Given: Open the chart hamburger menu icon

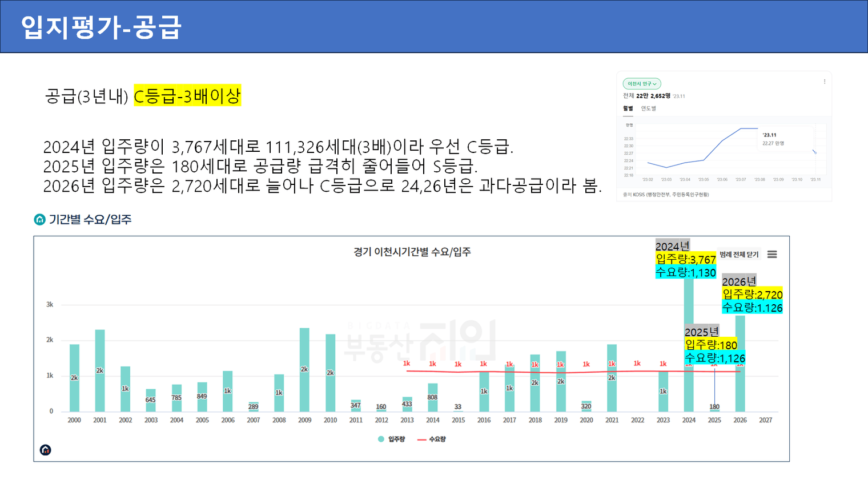Looking at the screenshot, I should [772, 255].
